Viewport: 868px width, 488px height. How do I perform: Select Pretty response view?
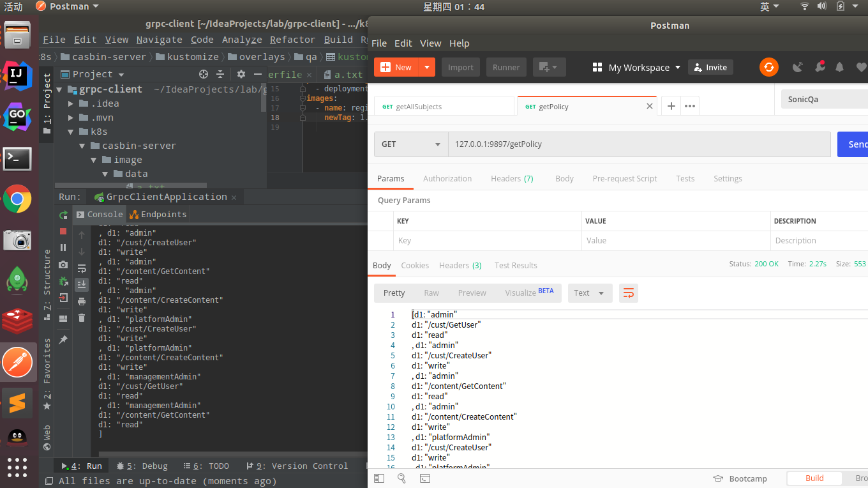point(394,293)
